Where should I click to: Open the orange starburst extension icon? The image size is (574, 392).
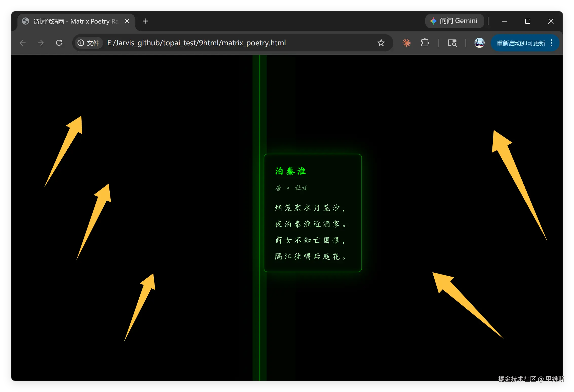click(406, 43)
